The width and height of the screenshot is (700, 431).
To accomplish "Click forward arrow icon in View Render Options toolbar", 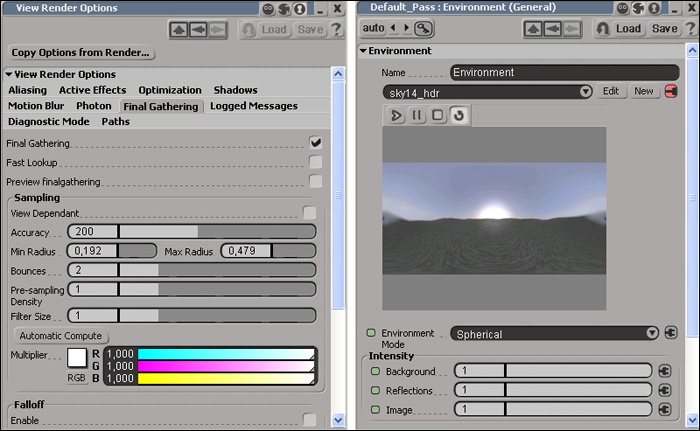I will (217, 30).
